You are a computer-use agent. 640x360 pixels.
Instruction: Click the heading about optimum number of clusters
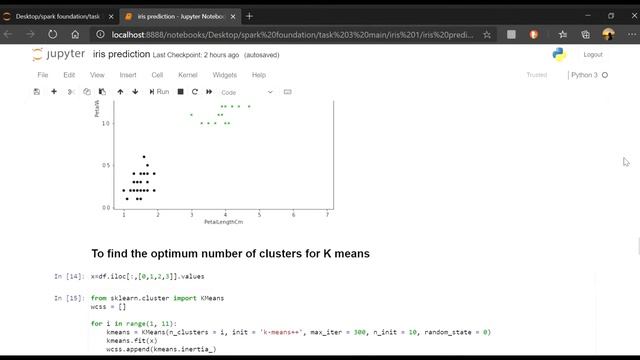231,253
